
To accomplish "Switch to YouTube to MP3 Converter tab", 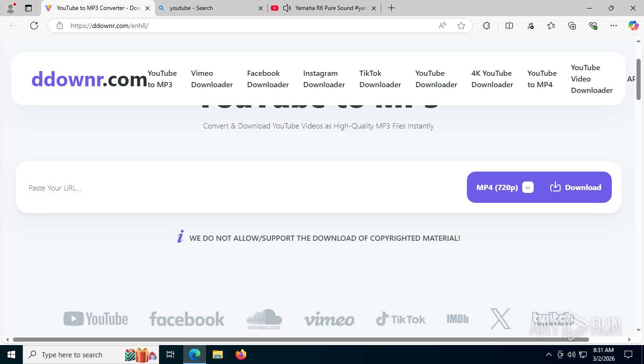I will [x=98, y=8].
